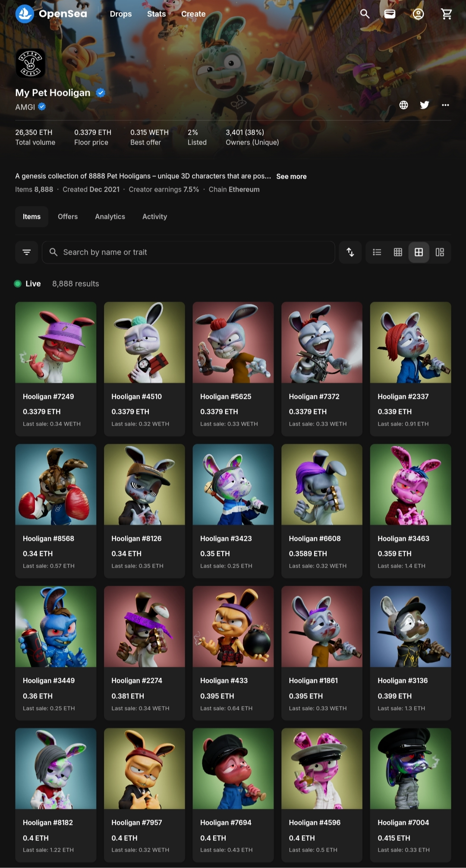
Task: Open the Create page
Action: (193, 14)
